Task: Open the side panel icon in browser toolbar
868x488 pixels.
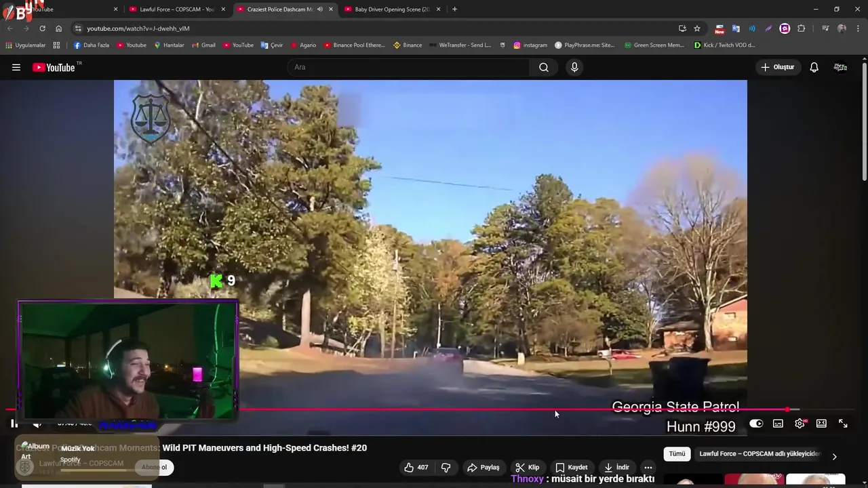Action: point(825,28)
